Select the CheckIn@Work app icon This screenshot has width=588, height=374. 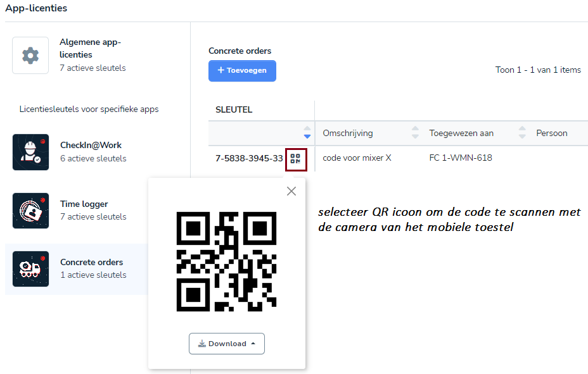click(x=31, y=153)
